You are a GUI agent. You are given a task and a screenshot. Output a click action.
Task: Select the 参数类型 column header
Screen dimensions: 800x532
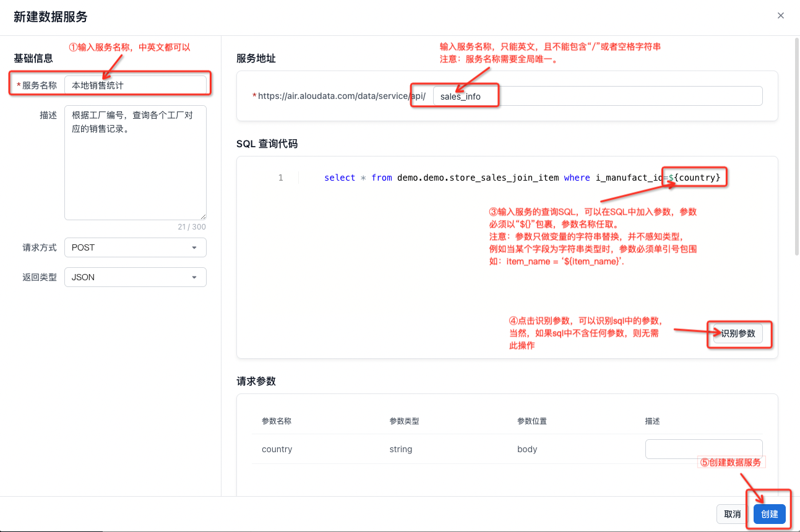[404, 421]
